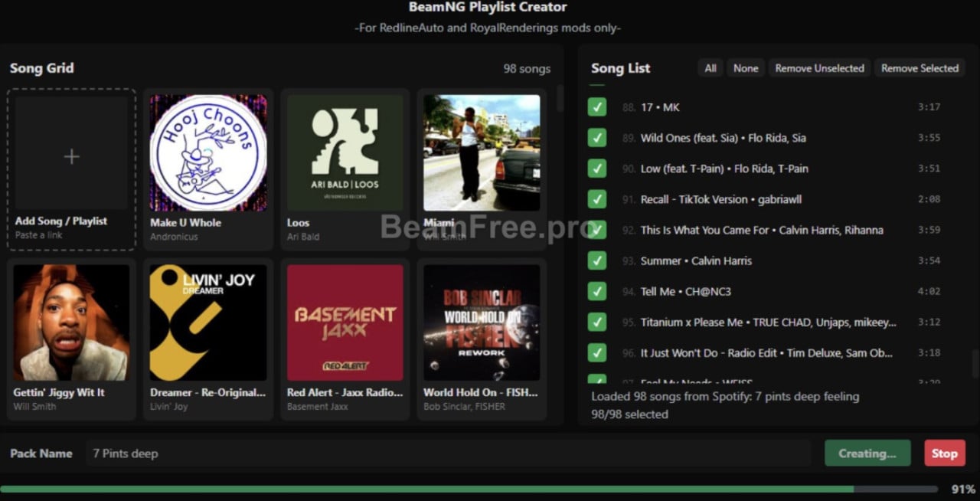The width and height of the screenshot is (980, 501).
Task: Stop the pack creation with Stop button
Action: coord(944,454)
